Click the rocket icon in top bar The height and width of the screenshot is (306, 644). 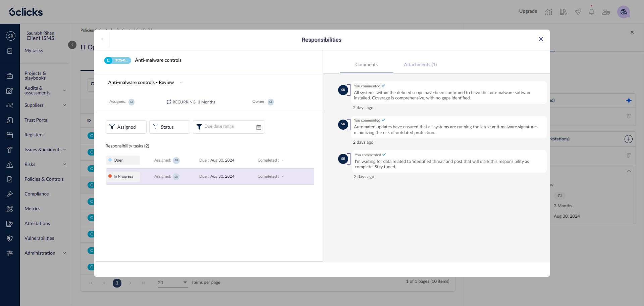[578, 12]
